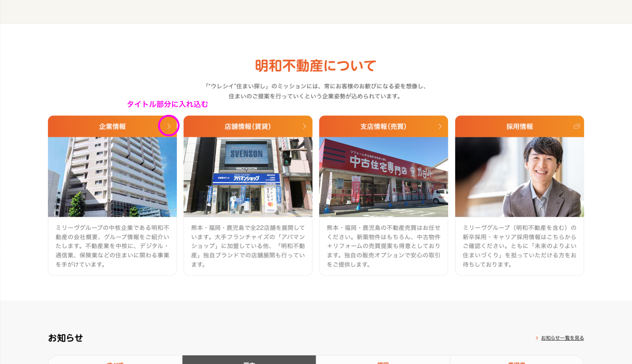Click the chevron arrow in 企業情報 header
The image size is (632, 364).
pyautogui.click(x=169, y=126)
